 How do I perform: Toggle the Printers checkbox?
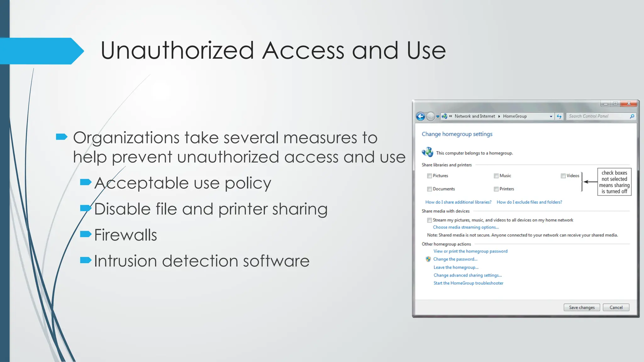click(x=496, y=189)
